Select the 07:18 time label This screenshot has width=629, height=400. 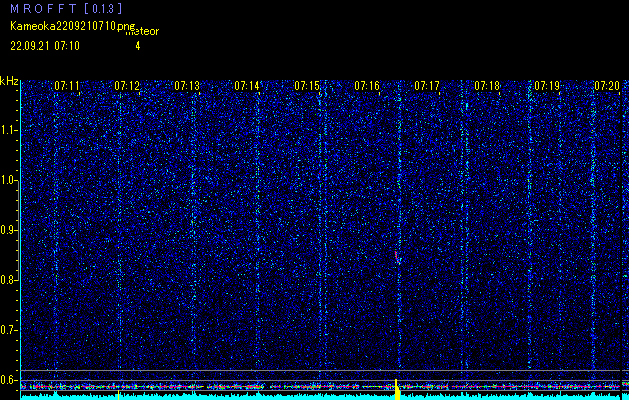487,86
